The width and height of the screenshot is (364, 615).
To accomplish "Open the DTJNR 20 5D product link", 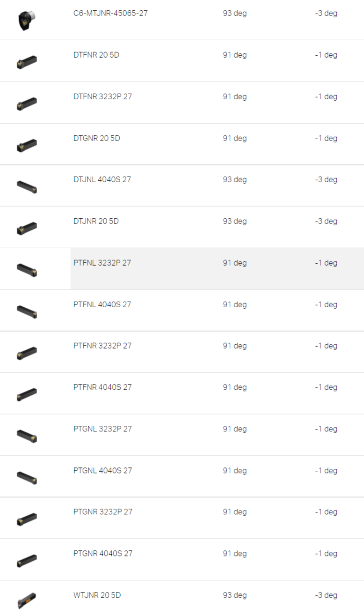I will pos(96,221).
